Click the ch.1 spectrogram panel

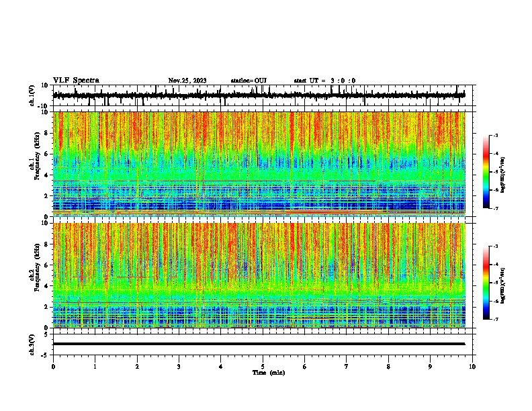tap(259, 164)
